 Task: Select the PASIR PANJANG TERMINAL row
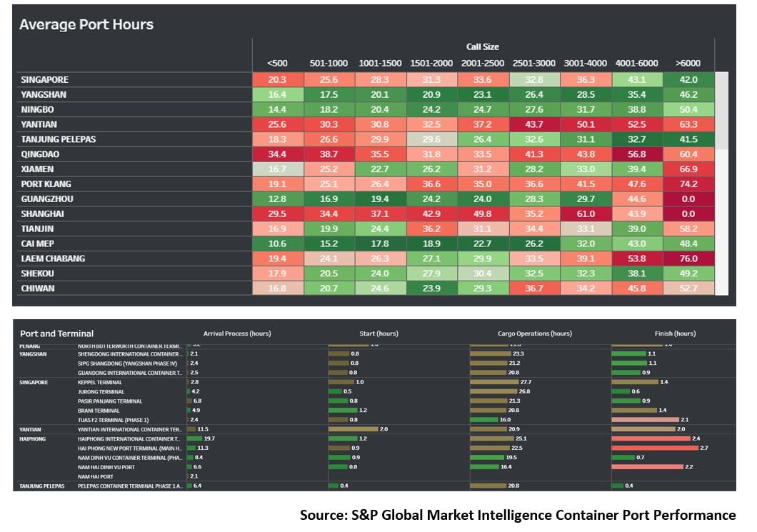[x=111, y=401]
